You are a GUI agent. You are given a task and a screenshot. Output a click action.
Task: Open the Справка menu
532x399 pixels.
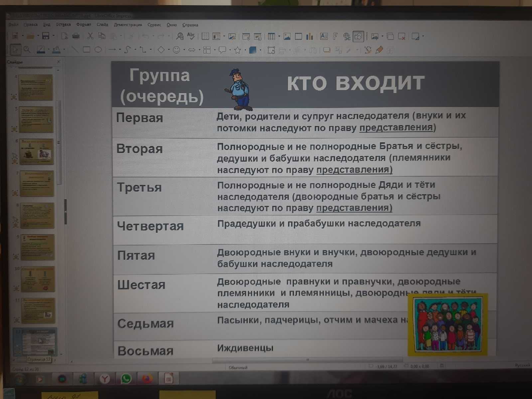[190, 25]
